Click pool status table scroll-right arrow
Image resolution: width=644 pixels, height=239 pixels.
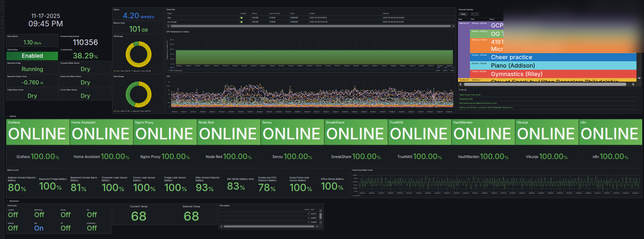[x=454, y=26]
